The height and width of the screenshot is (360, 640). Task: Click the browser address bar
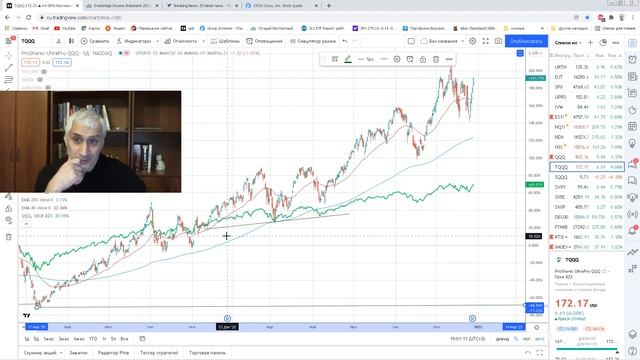306,18
